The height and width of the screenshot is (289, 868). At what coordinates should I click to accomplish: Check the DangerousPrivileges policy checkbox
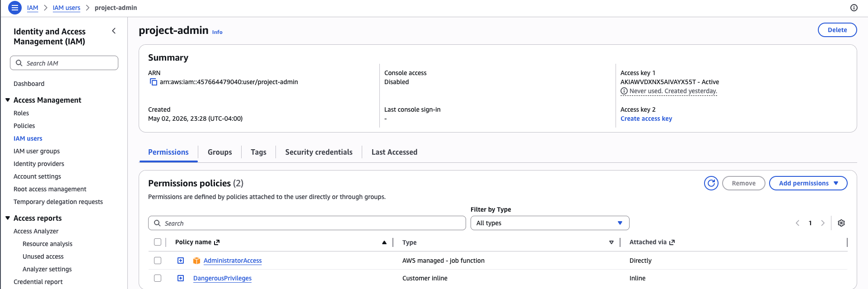click(x=158, y=278)
